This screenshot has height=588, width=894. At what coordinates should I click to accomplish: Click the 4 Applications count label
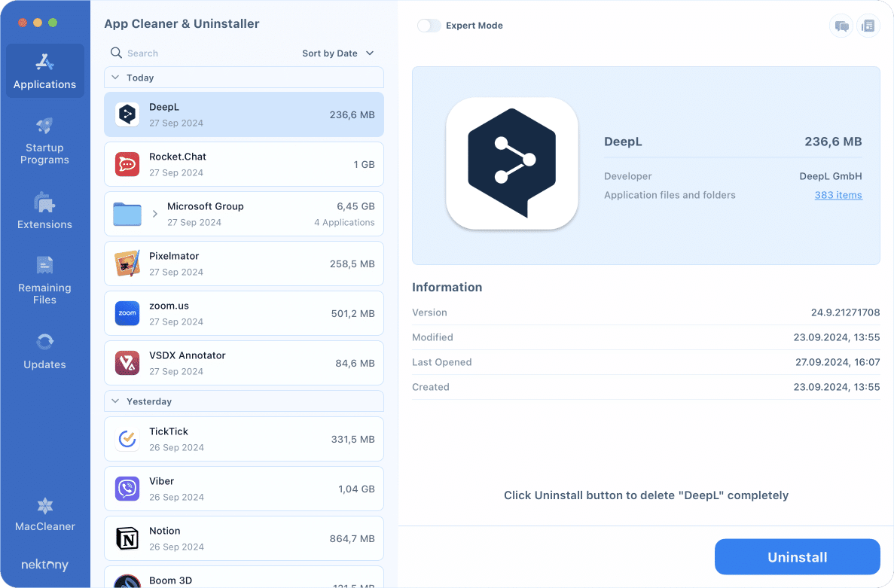click(344, 222)
